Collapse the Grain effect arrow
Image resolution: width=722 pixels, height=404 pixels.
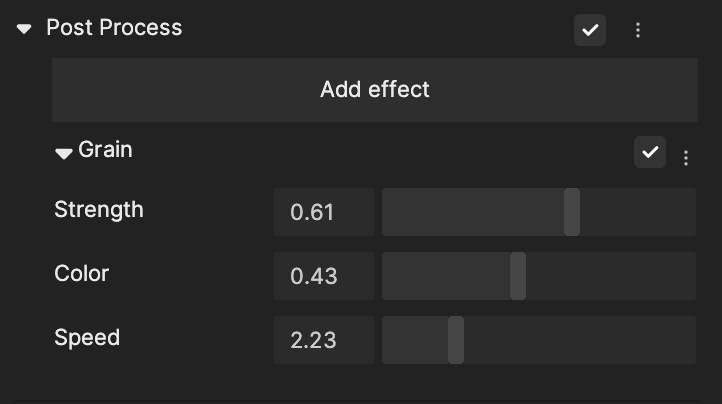point(64,153)
